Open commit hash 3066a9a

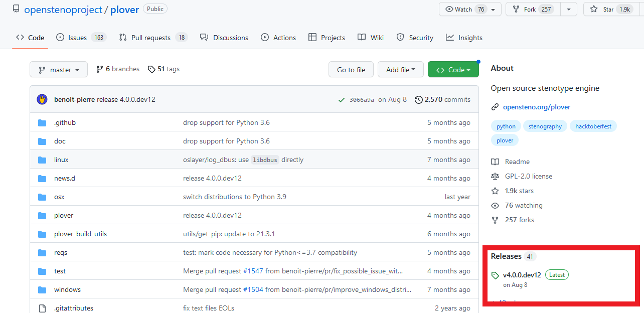pyautogui.click(x=362, y=99)
